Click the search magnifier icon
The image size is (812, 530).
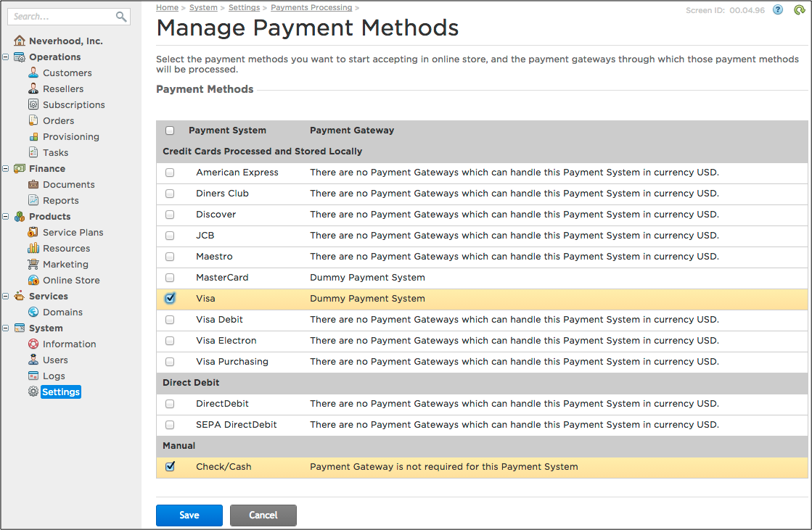pos(121,16)
